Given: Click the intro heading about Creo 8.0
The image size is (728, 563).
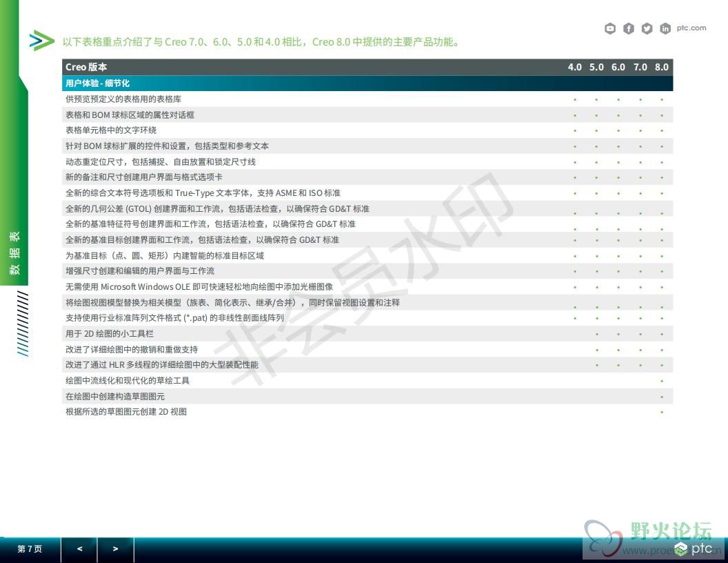Looking at the screenshot, I should coord(261,42).
